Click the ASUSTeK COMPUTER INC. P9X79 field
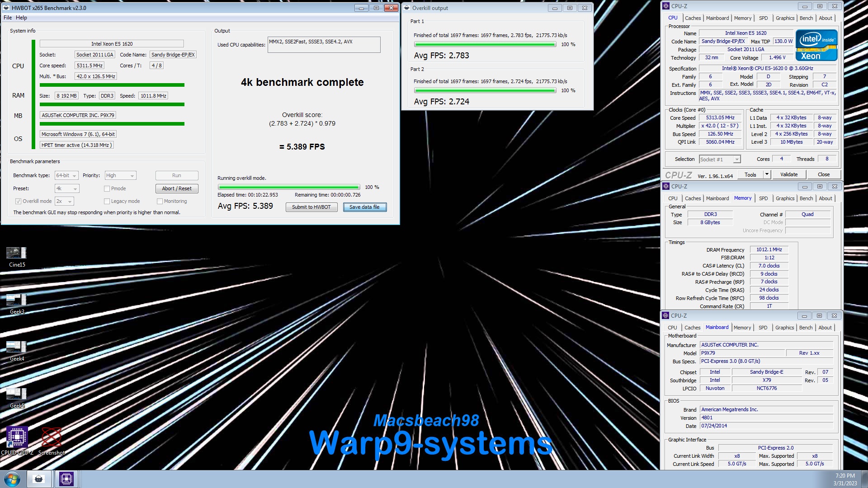 (78, 115)
